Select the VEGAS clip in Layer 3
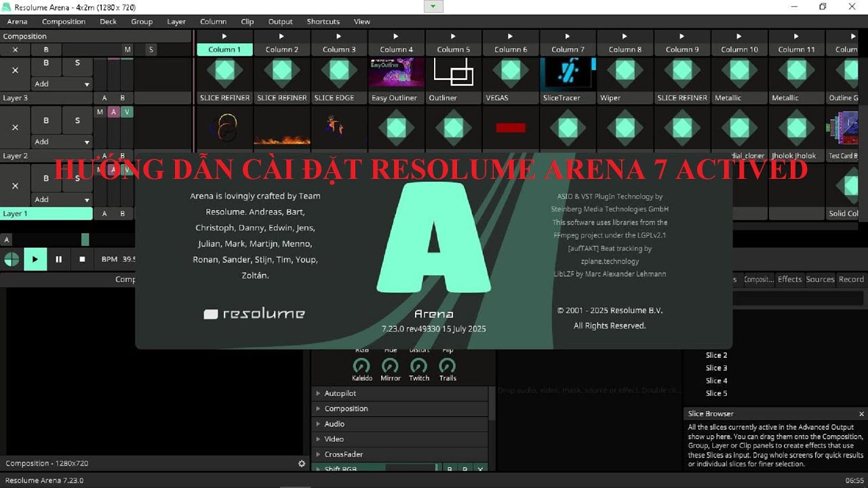 (x=511, y=73)
